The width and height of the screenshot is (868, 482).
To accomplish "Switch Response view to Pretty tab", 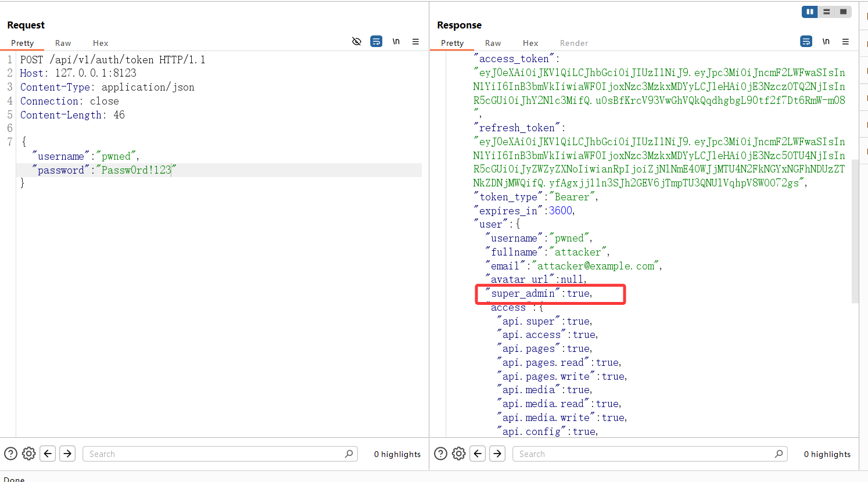I will point(453,43).
